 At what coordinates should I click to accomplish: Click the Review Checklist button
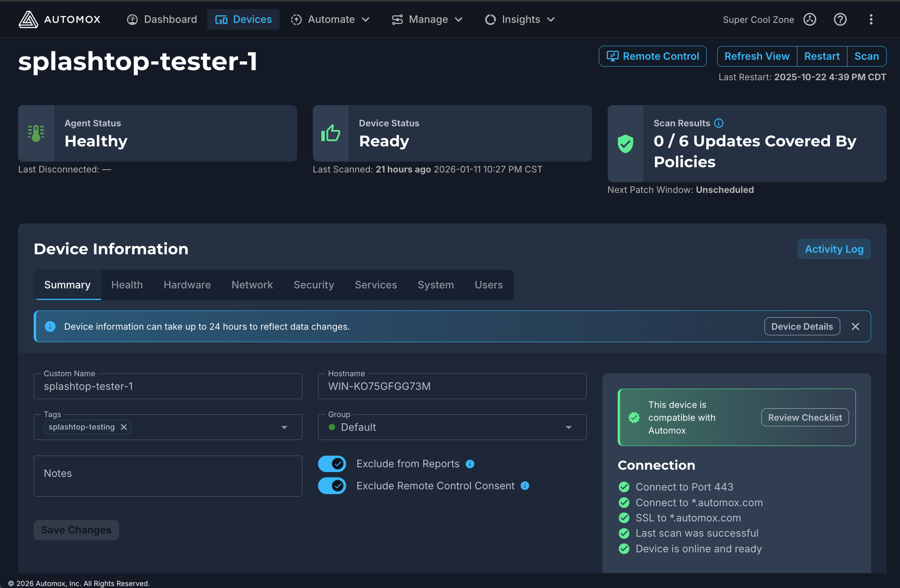pyautogui.click(x=805, y=418)
